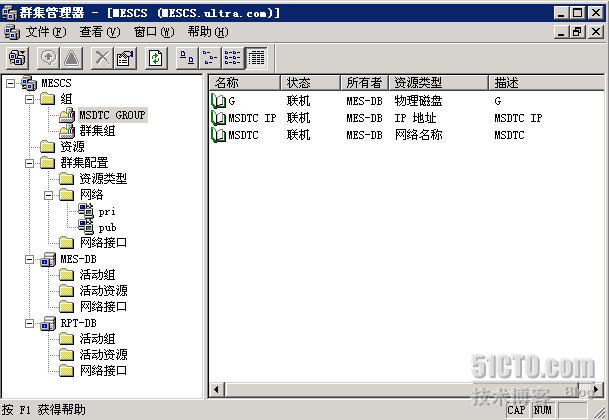Click the title bar cluster administrator icon
The width and height of the screenshot is (609, 420).
(x=9, y=13)
